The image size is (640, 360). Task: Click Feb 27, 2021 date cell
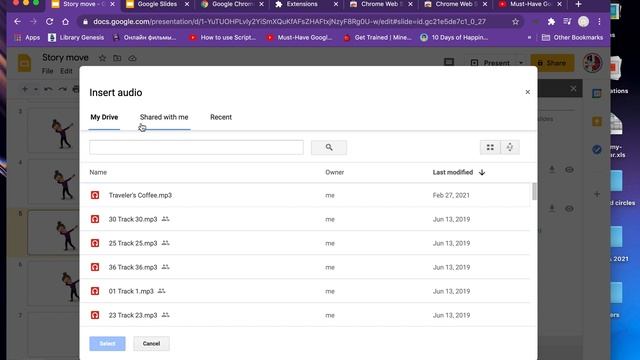click(451, 195)
